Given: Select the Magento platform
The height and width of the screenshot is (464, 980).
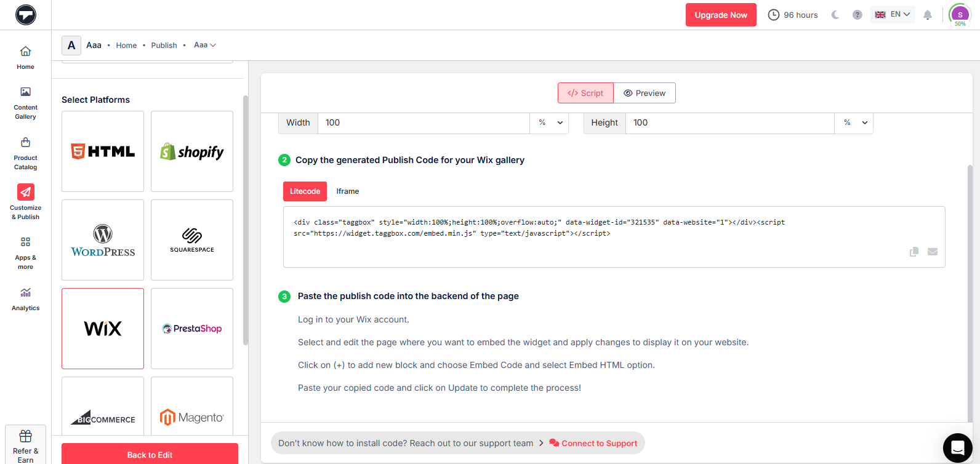Looking at the screenshot, I should pos(192,407).
